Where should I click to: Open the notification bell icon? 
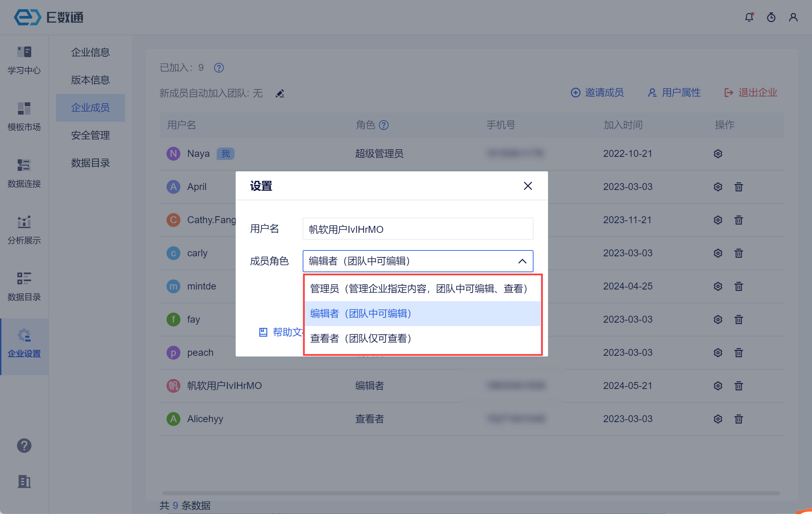(749, 17)
